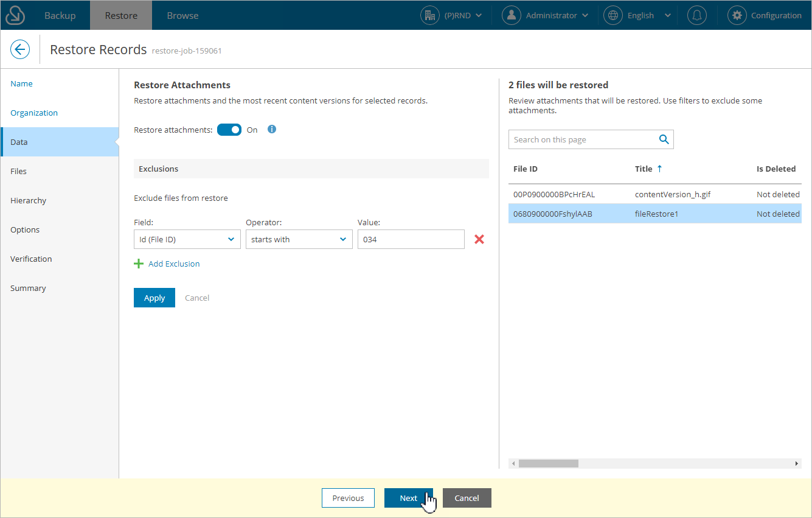The image size is (812, 518).
Task: Go to the Name wizard step
Action: point(60,83)
